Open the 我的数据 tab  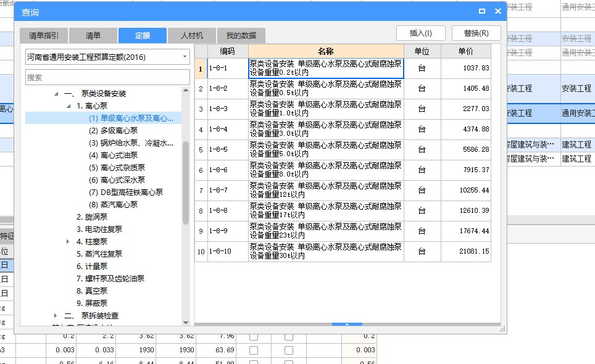pyautogui.click(x=241, y=36)
